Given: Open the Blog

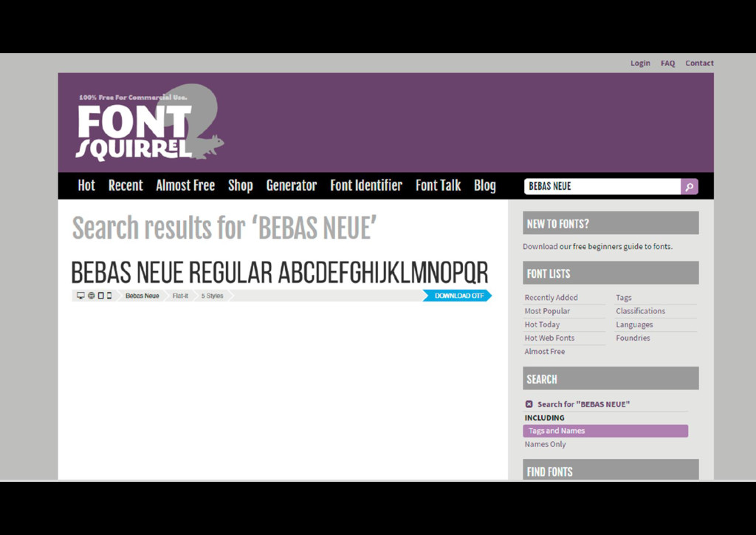Looking at the screenshot, I should 484,185.
